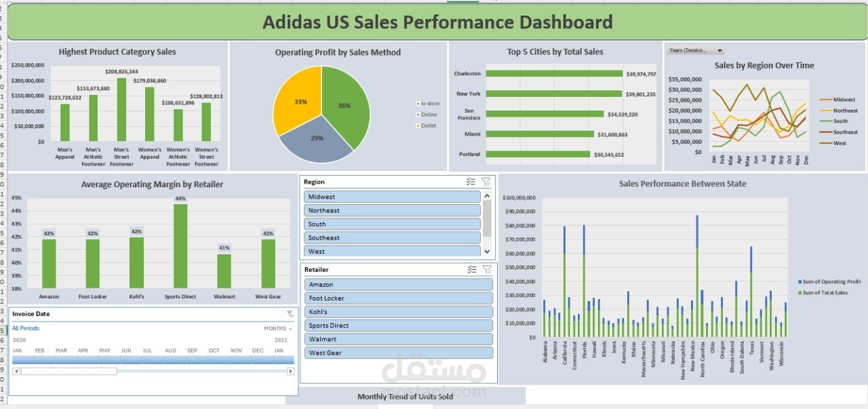Click the Region slicer scroll up arrow
Viewport: 868px width, 409px height.
click(486, 196)
